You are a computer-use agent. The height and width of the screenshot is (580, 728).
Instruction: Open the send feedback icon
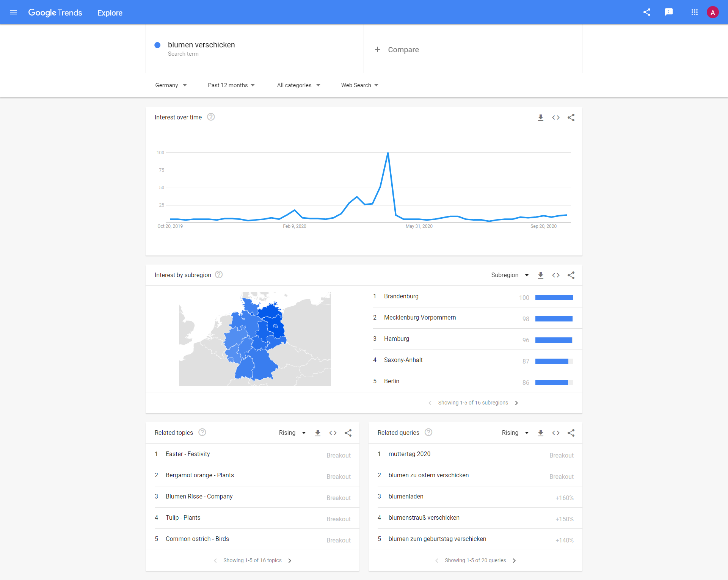pyautogui.click(x=669, y=12)
